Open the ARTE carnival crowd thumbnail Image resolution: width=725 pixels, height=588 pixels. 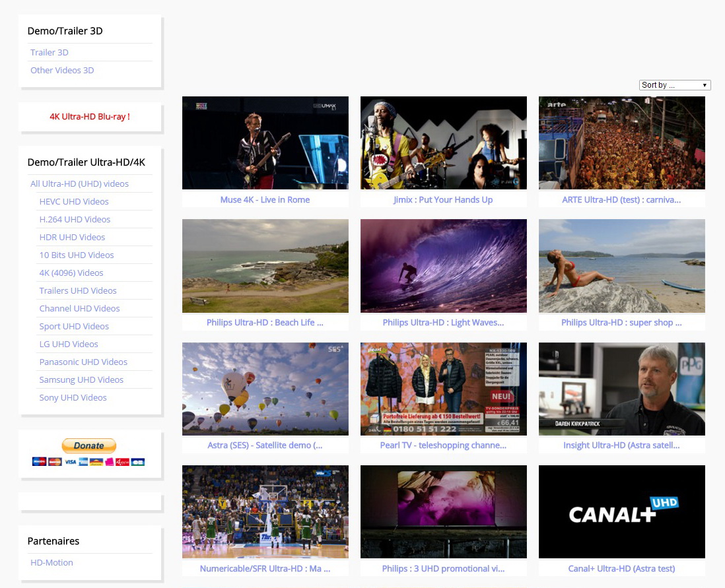click(622, 143)
